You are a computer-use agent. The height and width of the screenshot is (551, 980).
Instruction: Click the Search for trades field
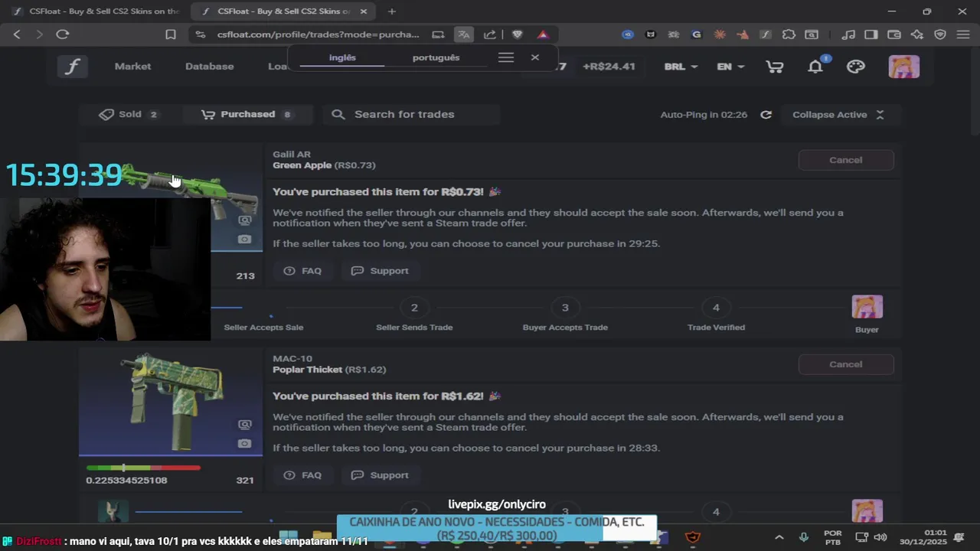pyautogui.click(x=411, y=115)
